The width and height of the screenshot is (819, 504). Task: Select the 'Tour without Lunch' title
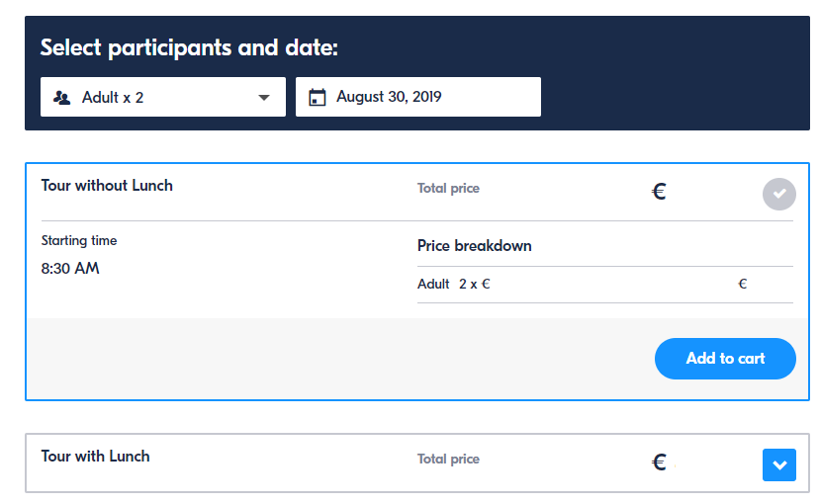pyautogui.click(x=107, y=186)
